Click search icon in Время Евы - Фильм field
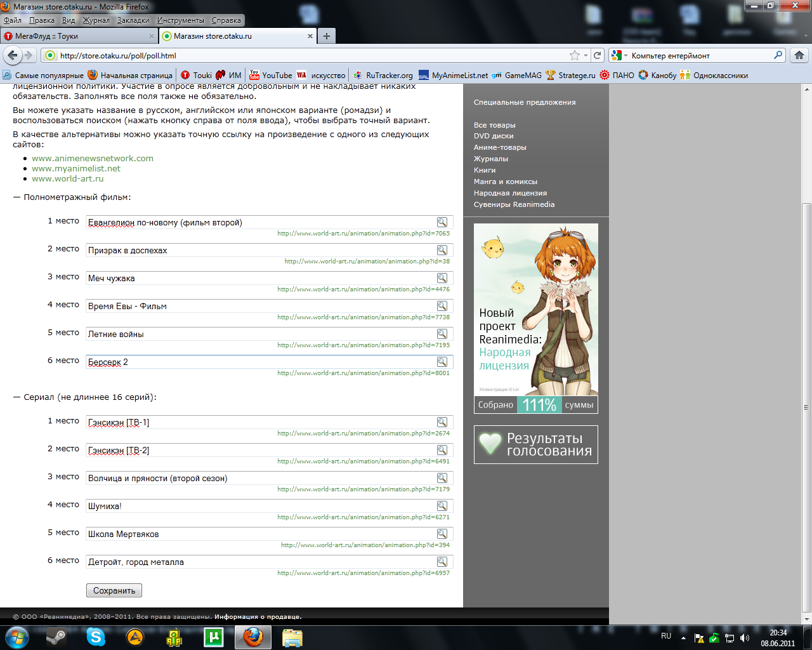812x650 pixels. tap(442, 306)
